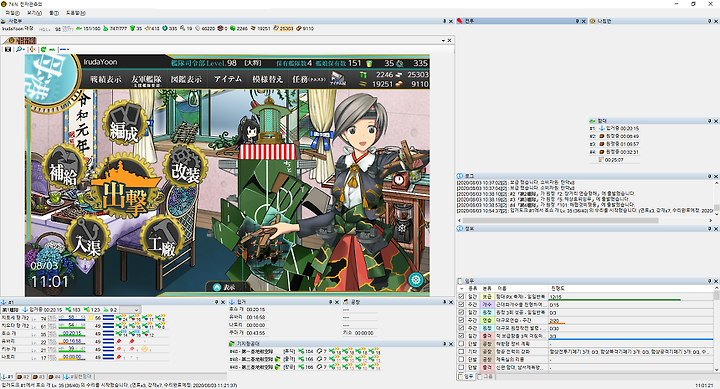Open the browser zoom magnifier dropdown
The width and height of the screenshot is (720, 389).
(x=20, y=49)
